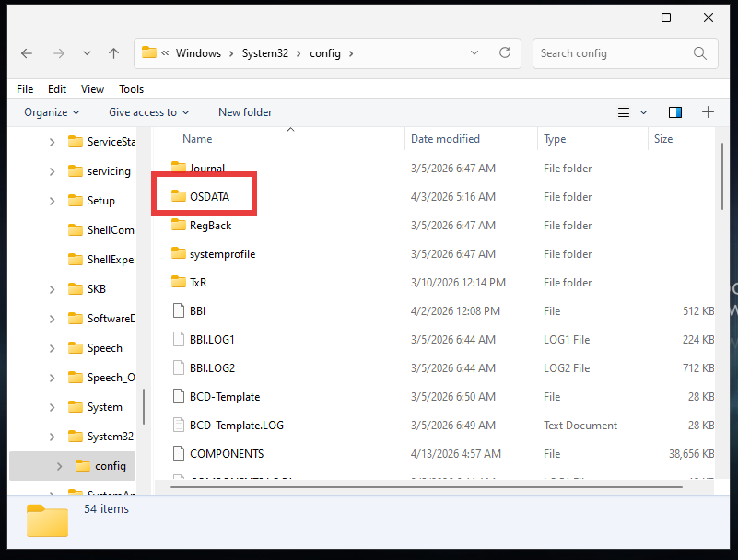
Task: Expand the Speech tree folder
Action: 53,349
